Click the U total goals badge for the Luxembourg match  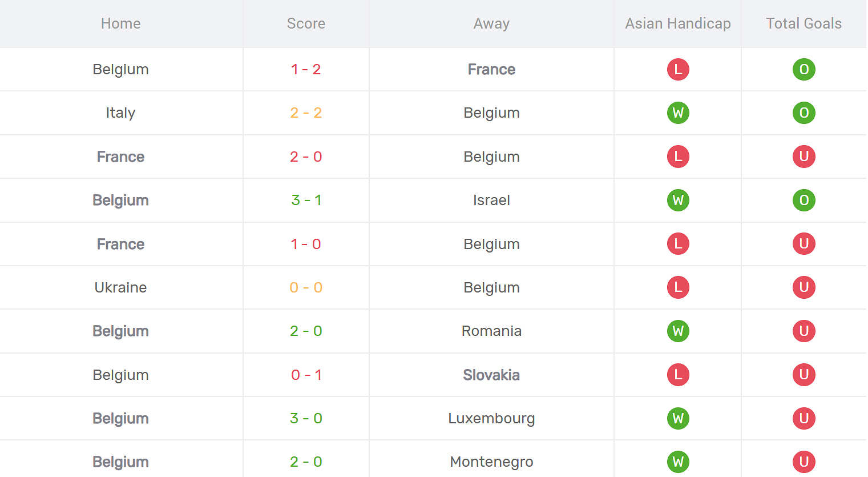pyautogui.click(x=804, y=418)
